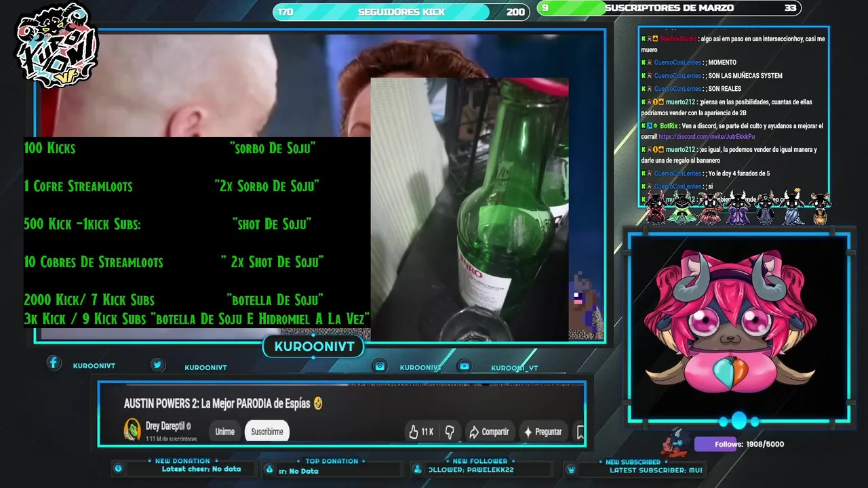Click the '10 Cobres De Streamloots' reward line

point(174,262)
